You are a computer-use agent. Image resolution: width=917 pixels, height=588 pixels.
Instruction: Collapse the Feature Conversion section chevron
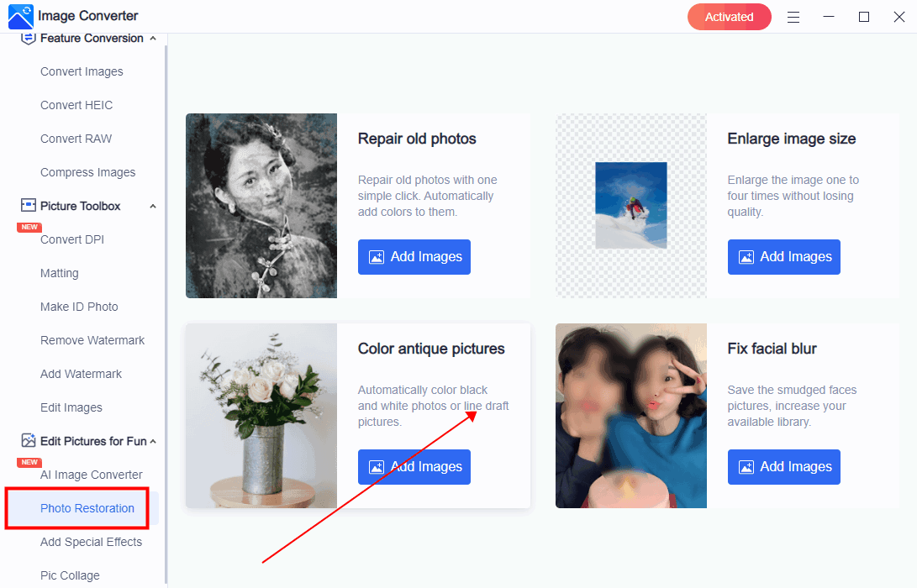tap(152, 39)
